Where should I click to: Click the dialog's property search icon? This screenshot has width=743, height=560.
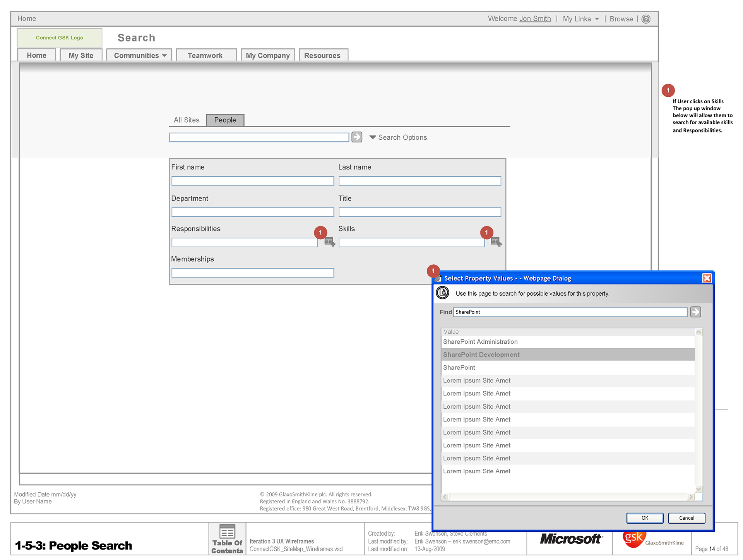[442, 293]
